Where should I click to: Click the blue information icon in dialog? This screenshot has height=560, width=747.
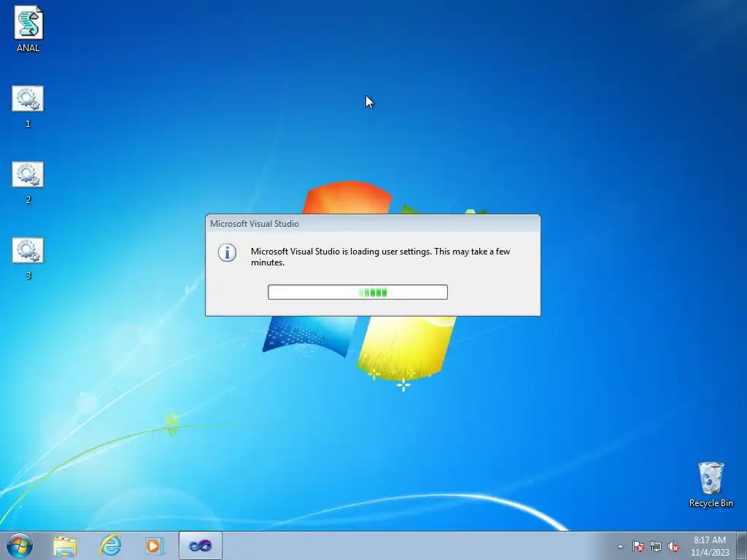coord(228,252)
